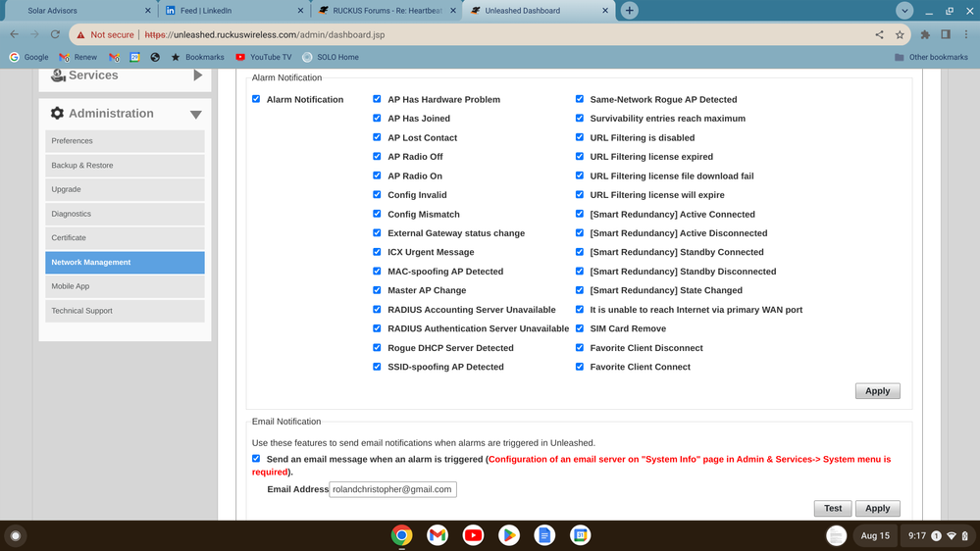Close the Unleashed Dashboard tab
The height and width of the screenshot is (551, 980).
coord(605,11)
